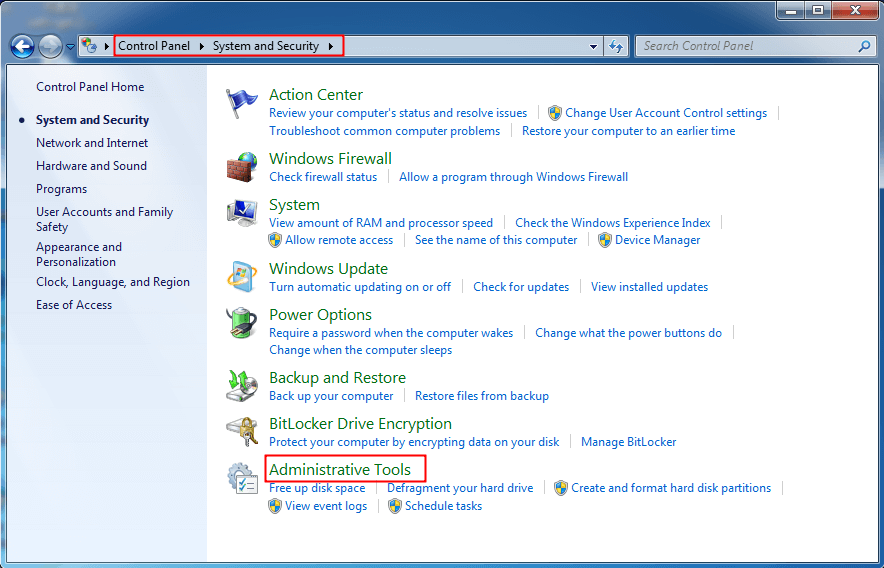The image size is (884, 568).
Task: Click Check the Windows Experience Index
Action: pyautogui.click(x=613, y=223)
